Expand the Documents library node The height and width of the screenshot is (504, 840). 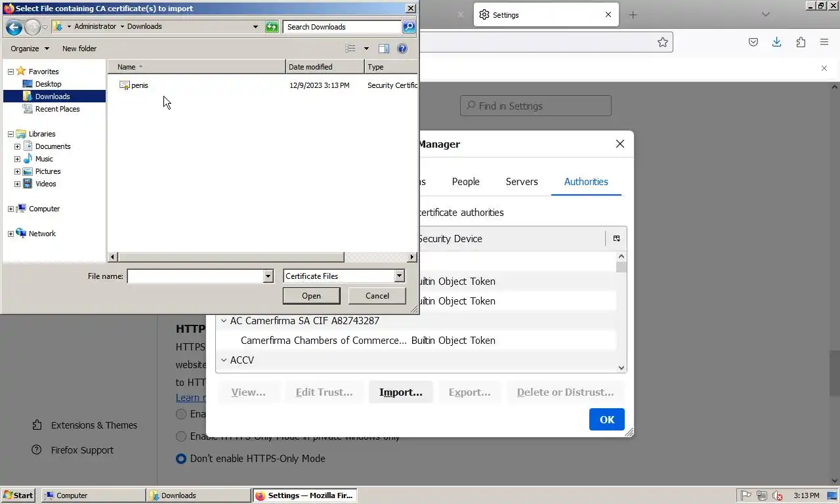(x=17, y=146)
